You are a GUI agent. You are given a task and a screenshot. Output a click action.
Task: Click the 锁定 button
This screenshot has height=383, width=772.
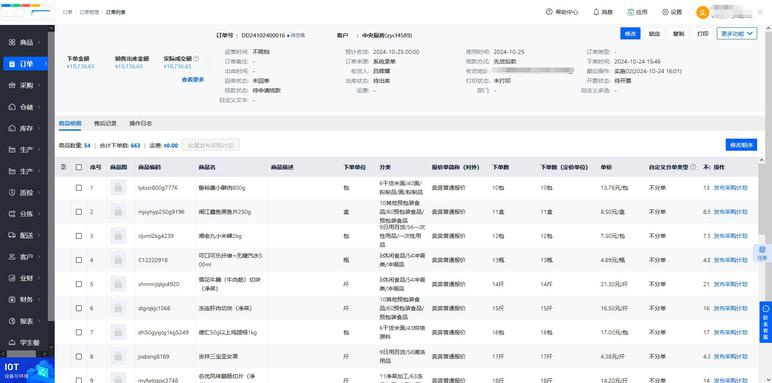tap(654, 33)
